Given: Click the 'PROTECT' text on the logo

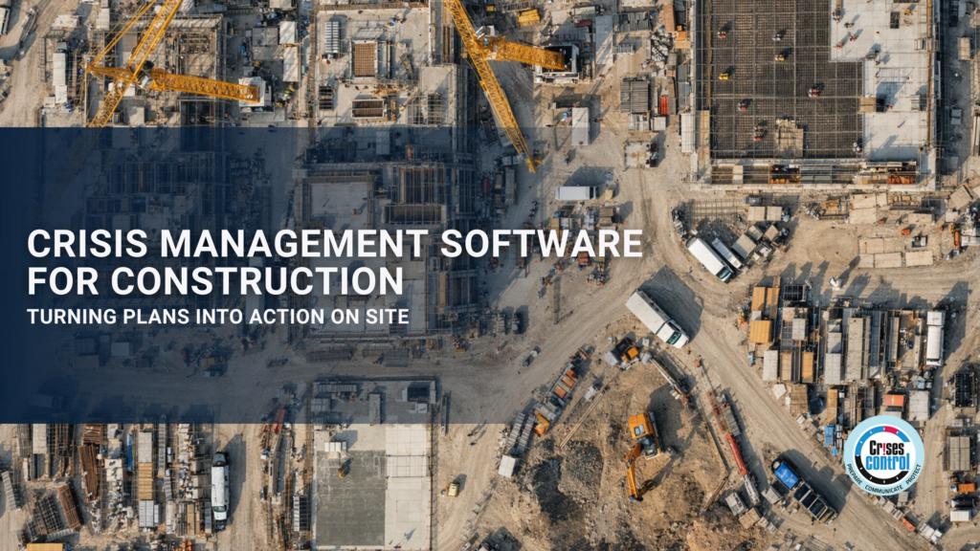Looking at the screenshot, I should click(912, 474).
